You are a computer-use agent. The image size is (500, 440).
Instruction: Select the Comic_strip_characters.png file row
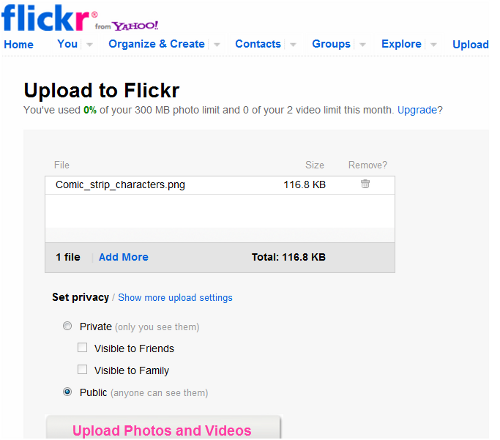pos(220,185)
